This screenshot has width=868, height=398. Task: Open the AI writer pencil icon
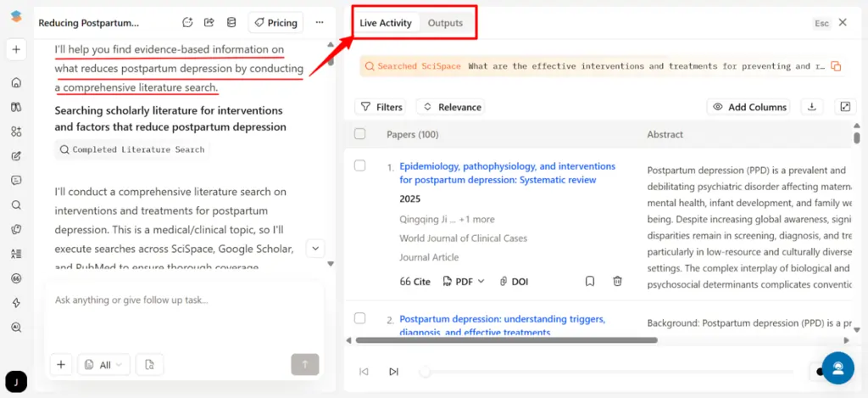(x=16, y=156)
